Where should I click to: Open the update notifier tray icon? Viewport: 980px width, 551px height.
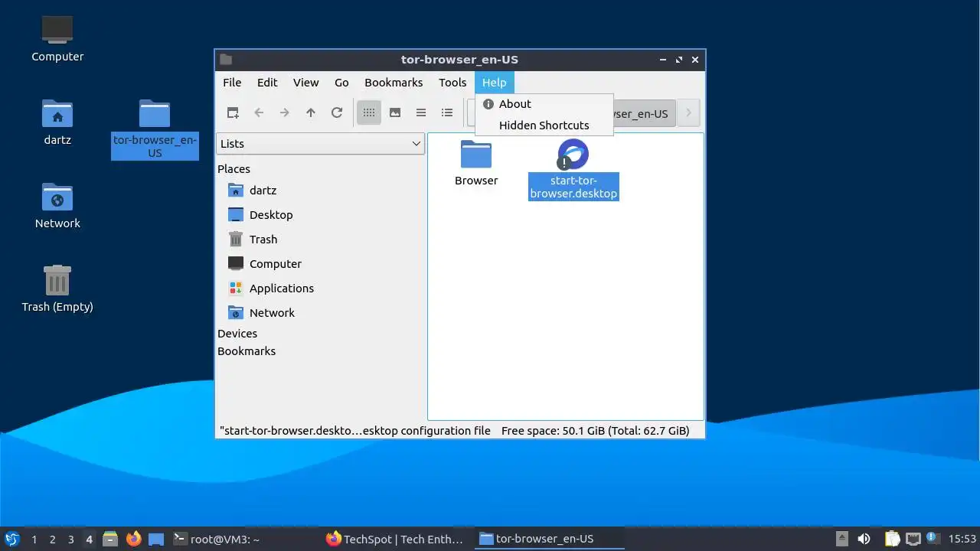tap(933, 539)
